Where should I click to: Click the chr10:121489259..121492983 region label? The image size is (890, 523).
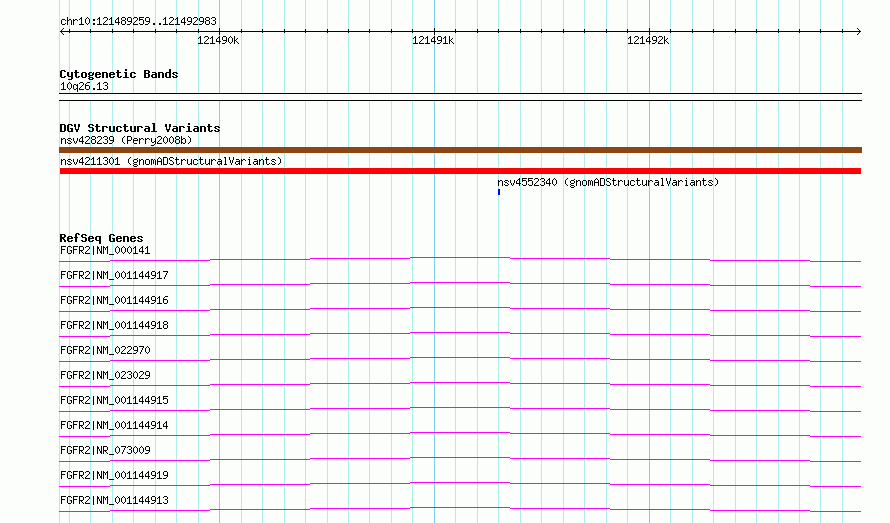(138, 21)
